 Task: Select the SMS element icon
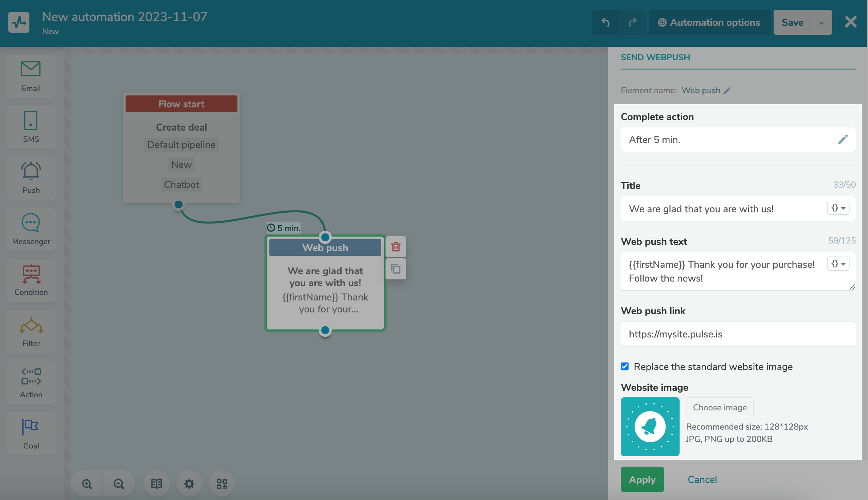31,120
